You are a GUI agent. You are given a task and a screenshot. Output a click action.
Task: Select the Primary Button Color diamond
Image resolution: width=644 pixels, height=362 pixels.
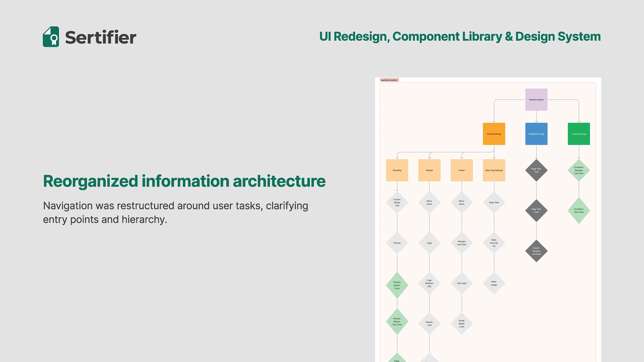click(397, 285)
